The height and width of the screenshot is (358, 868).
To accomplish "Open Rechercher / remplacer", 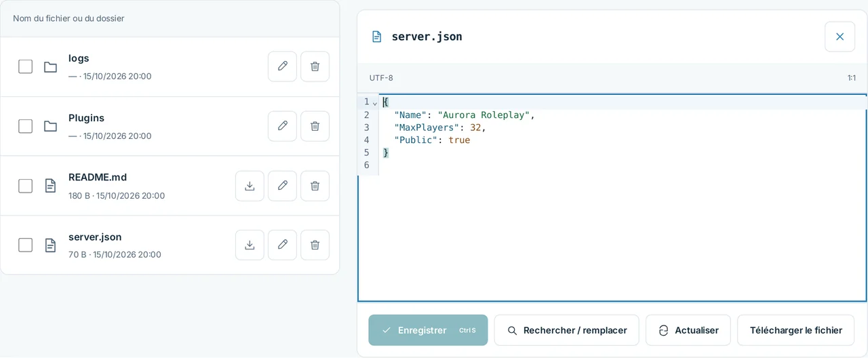I will tap(566, 330).
